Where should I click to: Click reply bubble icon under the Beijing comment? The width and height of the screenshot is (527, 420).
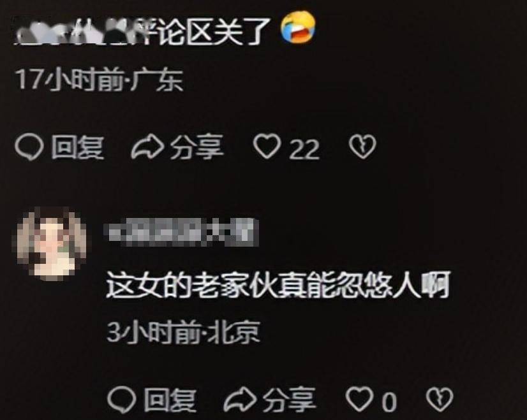(x=122, y=400)
